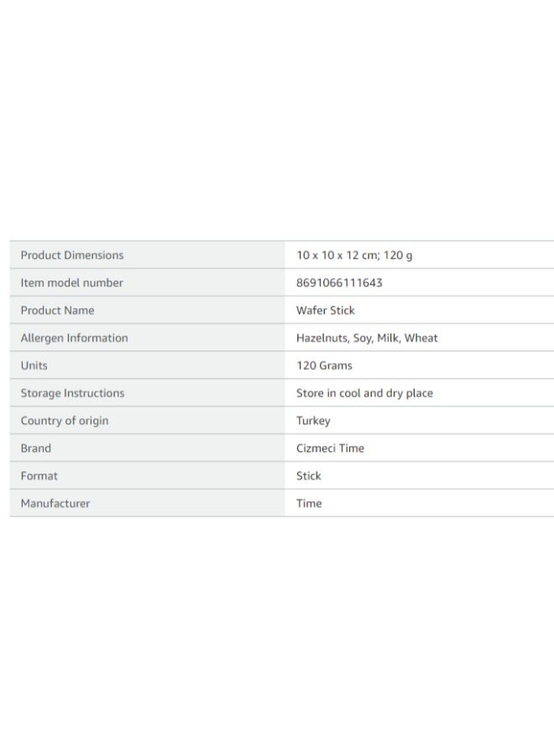554x756 pixels.
Task: Click the Brand label
Action: tap(35, 448)
